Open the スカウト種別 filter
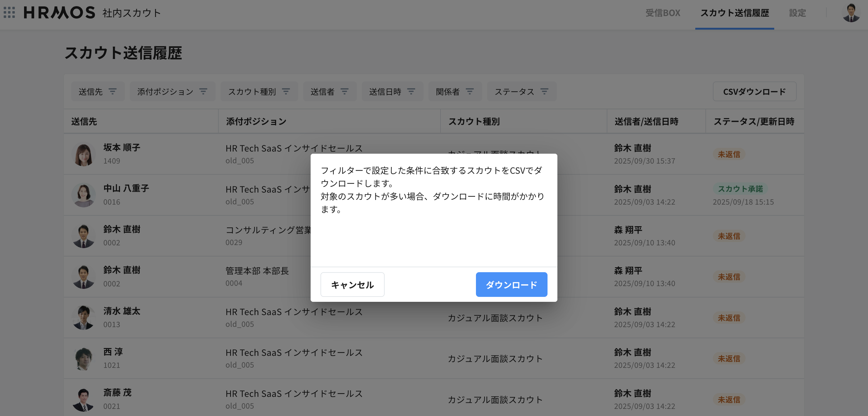Screen dimensions: 868x416 click(259, 92)
